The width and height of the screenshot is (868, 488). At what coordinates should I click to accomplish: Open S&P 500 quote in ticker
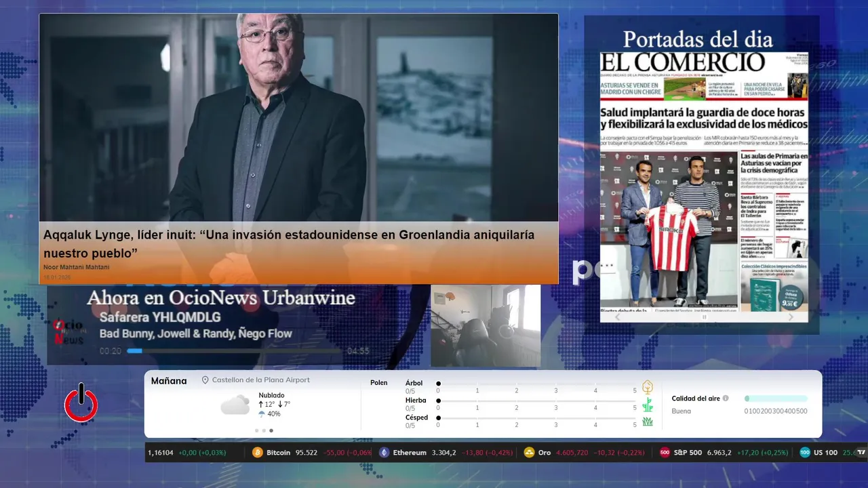pyautogui.click(x=724, y=453)
